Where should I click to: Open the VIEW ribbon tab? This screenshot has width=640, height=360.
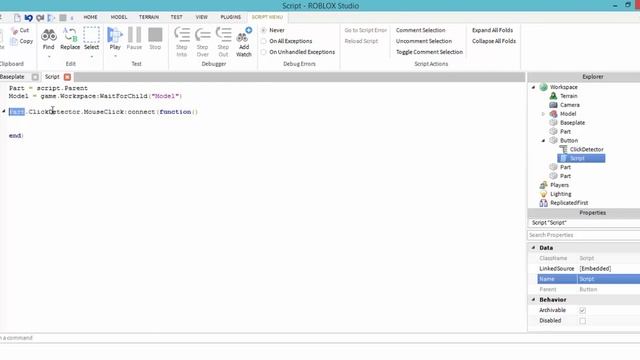(202, 17)
